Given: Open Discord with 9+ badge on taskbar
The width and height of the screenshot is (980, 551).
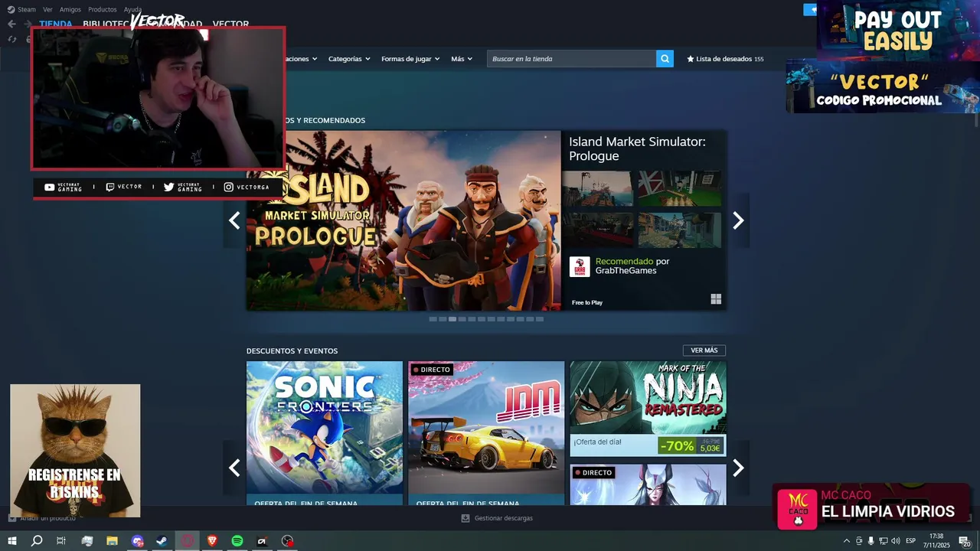Looking at the screenshot, I should tap(137, 541).
